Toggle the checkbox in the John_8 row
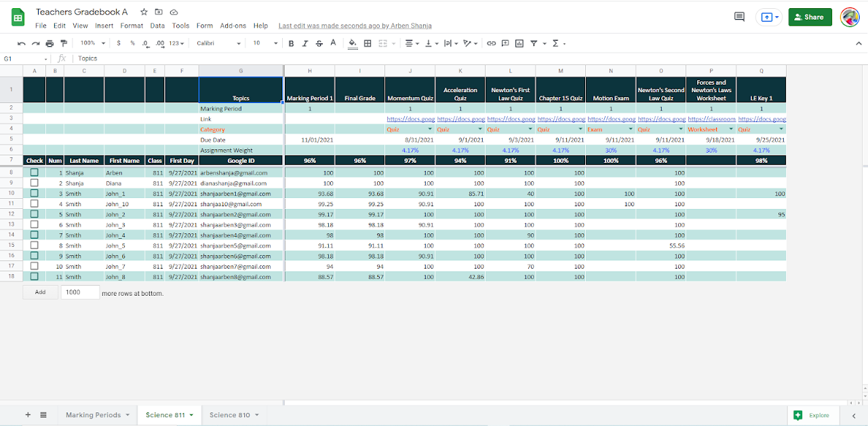This screenshot has height=426, width=868. coord(34,277)
